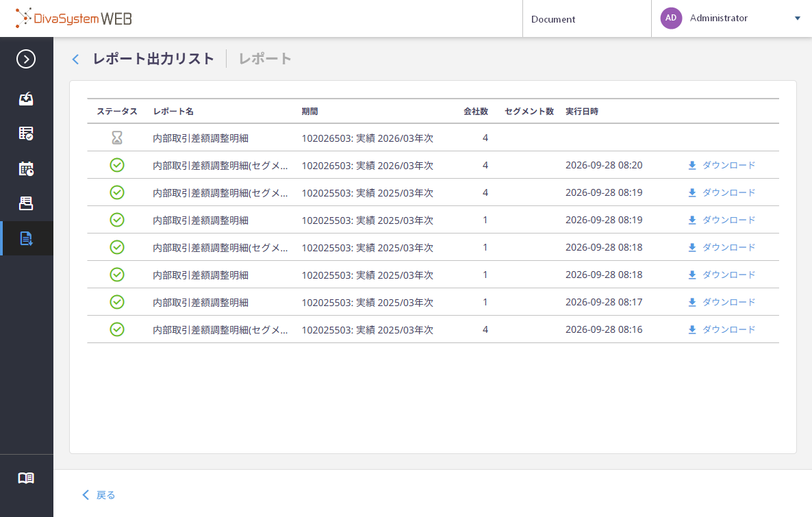Select the レポート出力リスト heading tab
Viewport: 812px width, 517px height.
tap(153, 58)
